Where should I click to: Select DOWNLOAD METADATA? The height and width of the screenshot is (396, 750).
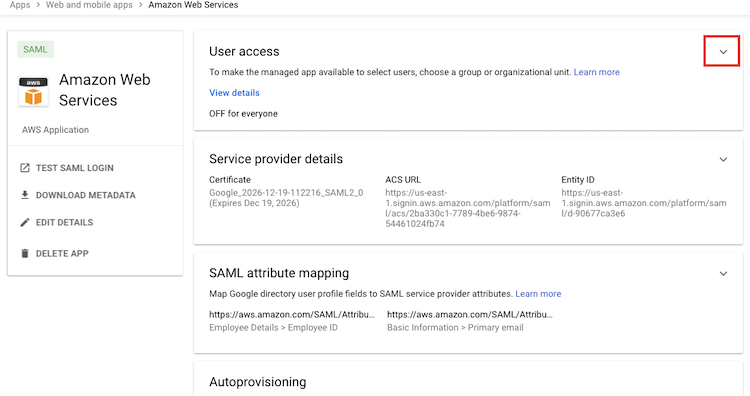click(86, 195)
